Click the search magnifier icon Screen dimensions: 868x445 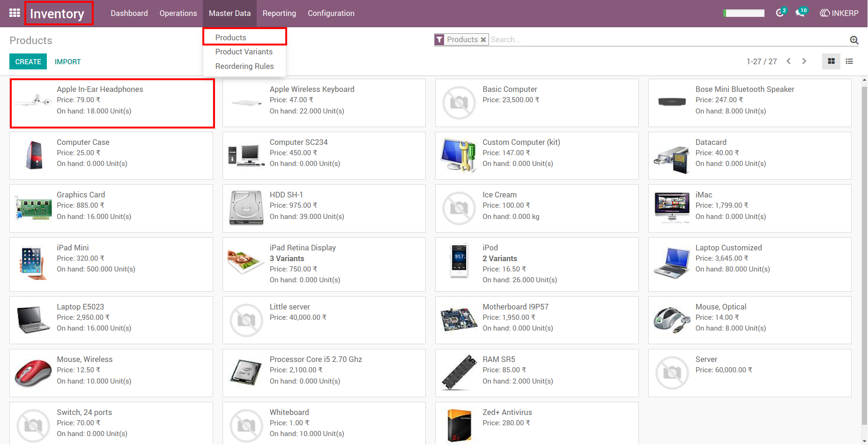tap(854, 40)
